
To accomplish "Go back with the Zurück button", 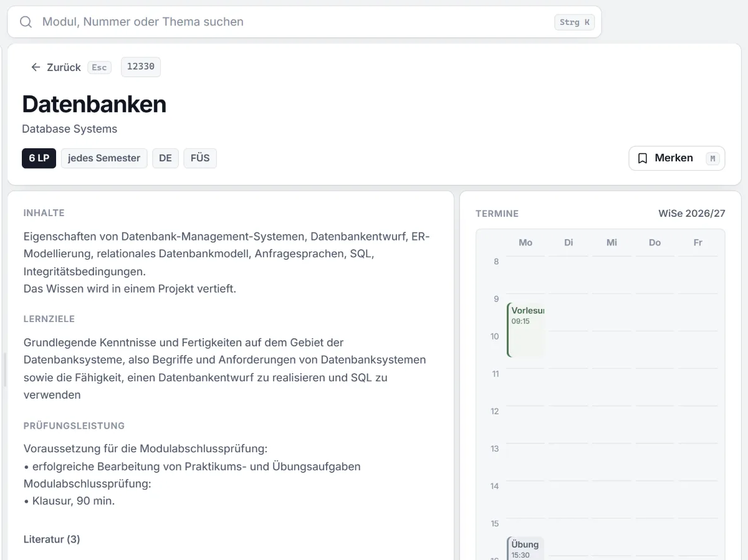I will point(70,67).
